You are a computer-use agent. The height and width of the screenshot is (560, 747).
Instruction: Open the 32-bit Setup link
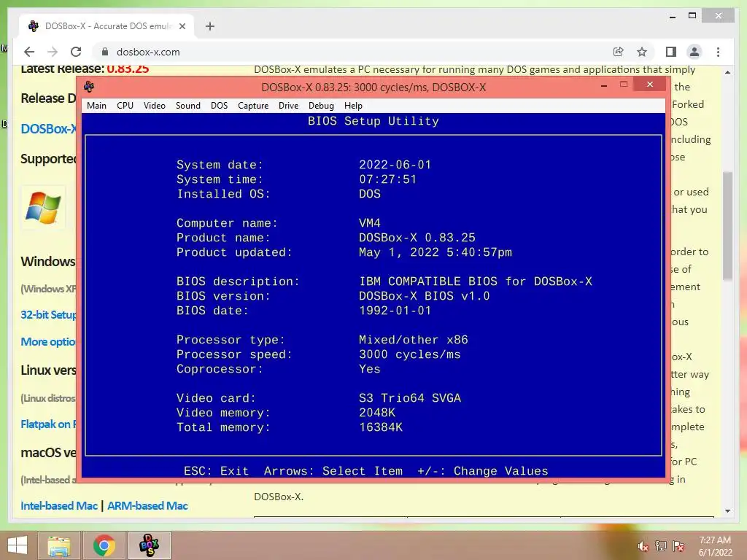click(48, 315)
